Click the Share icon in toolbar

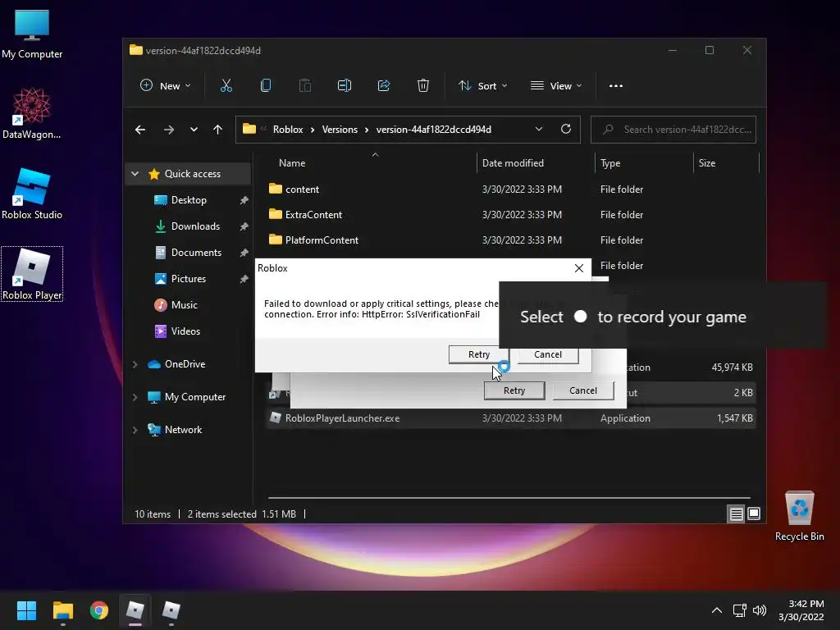tap(384, 85)
